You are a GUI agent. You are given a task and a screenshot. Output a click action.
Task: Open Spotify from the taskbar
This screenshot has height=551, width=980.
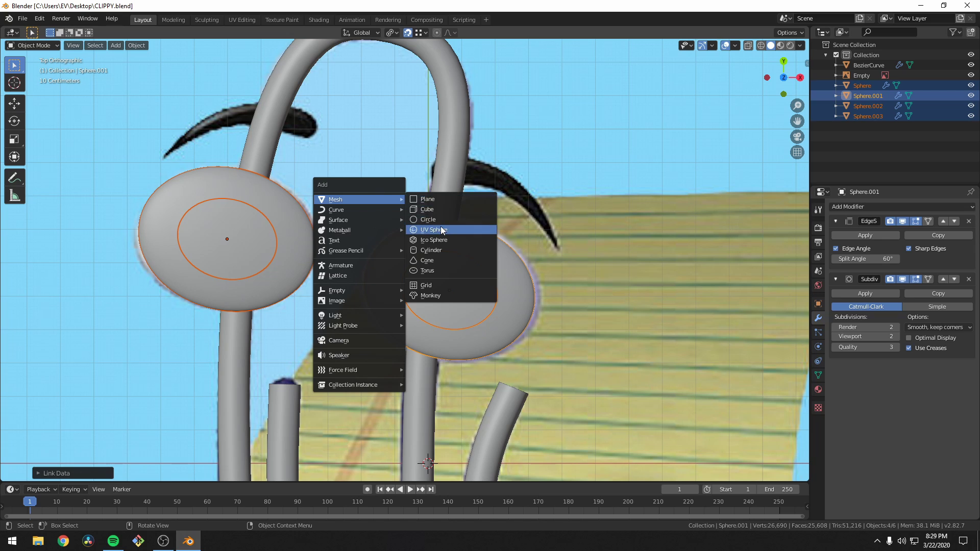[113, 540]
